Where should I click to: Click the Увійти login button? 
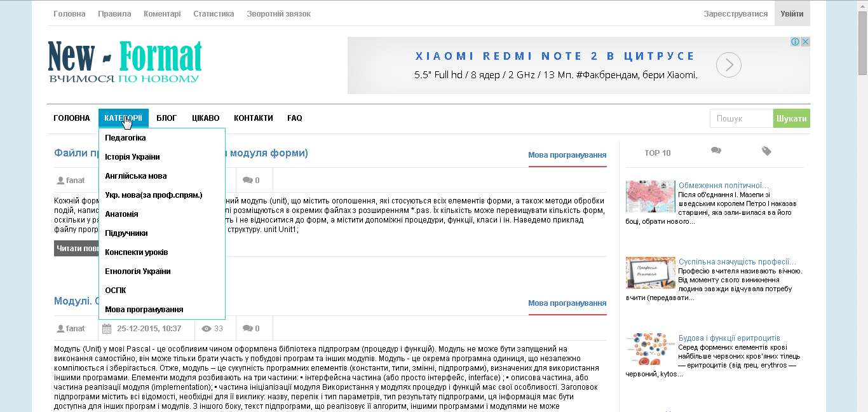(792, 14)
